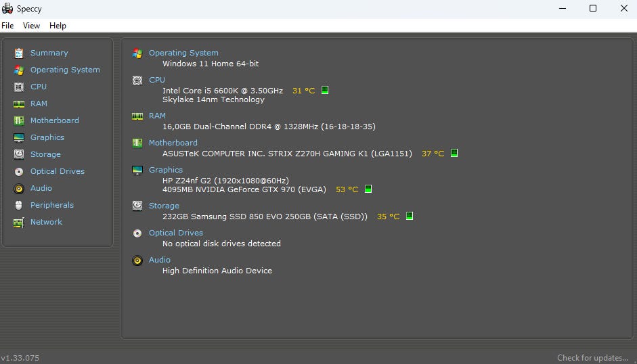Click the CPU chip icon in summary panel

137,81
